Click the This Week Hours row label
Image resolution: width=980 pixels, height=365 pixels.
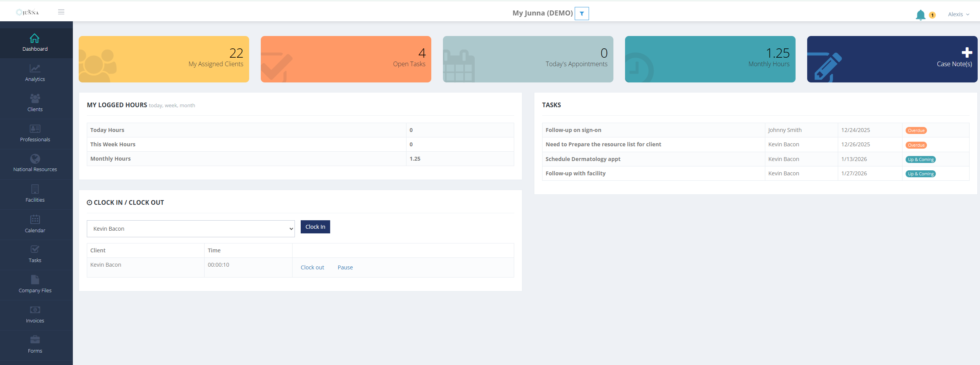pyautogui.click(x=113, y=144)
